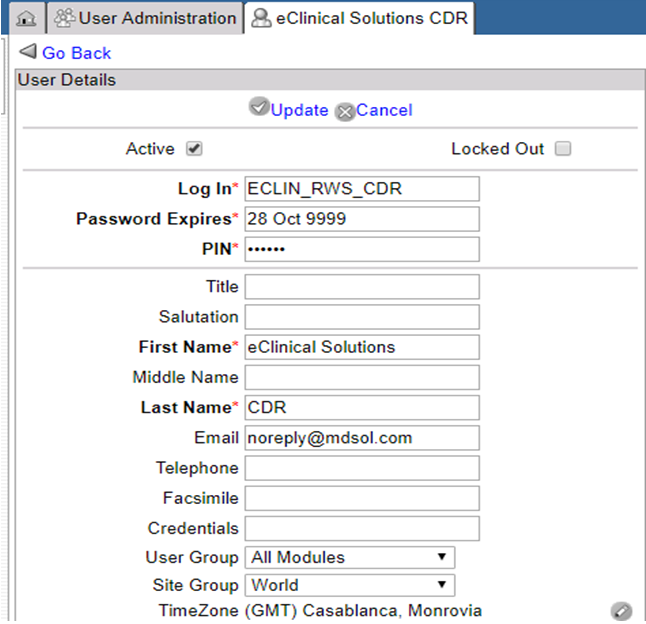Click the Credentials field
Image resolution: width=646 pixels, height=624 pixels.
[x=362, y=528]
